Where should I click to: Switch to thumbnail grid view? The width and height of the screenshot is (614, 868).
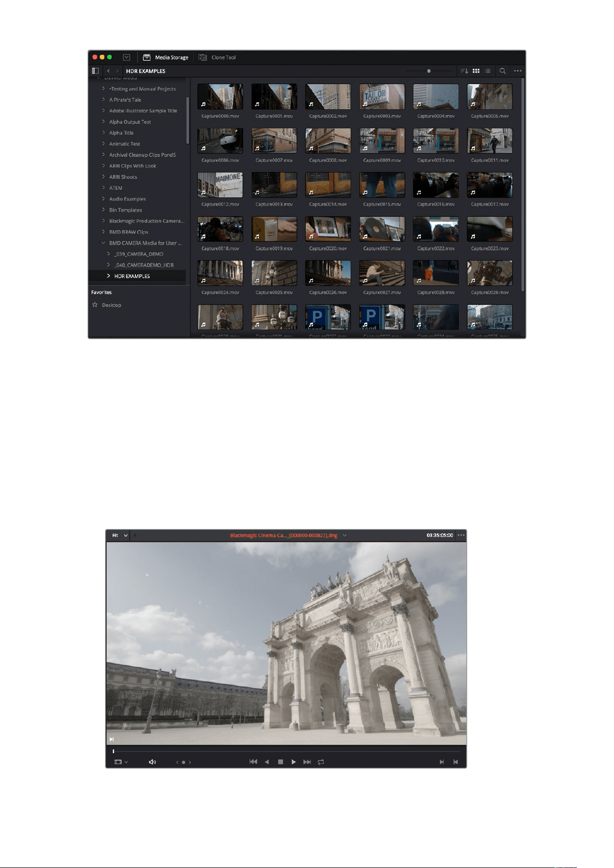[x=476, y=71]
